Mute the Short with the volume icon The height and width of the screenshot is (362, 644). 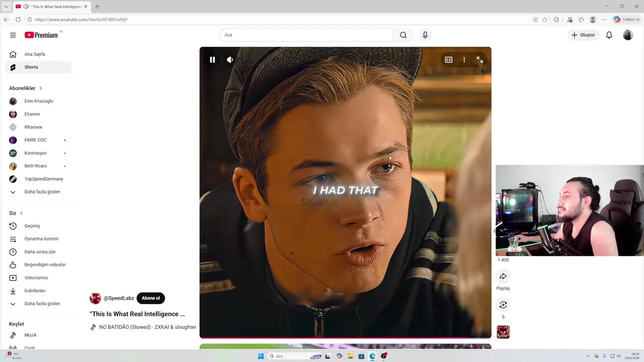[230, 60]
